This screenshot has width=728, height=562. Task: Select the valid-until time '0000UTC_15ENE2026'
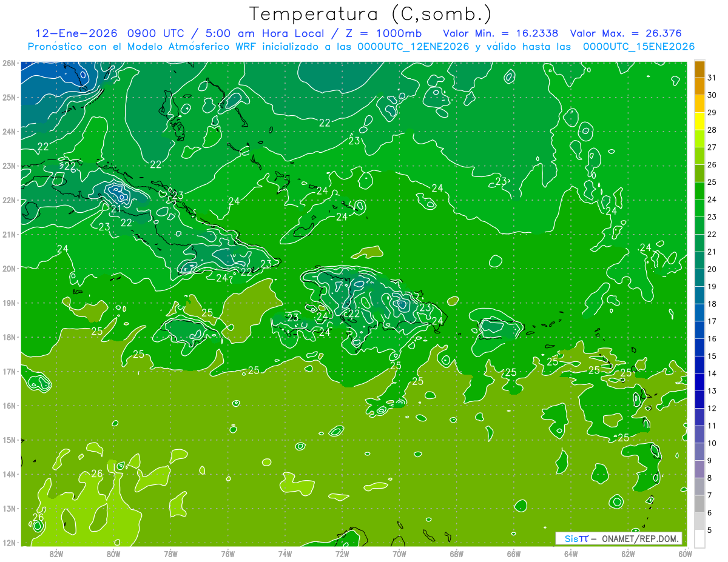click(639, 47)
